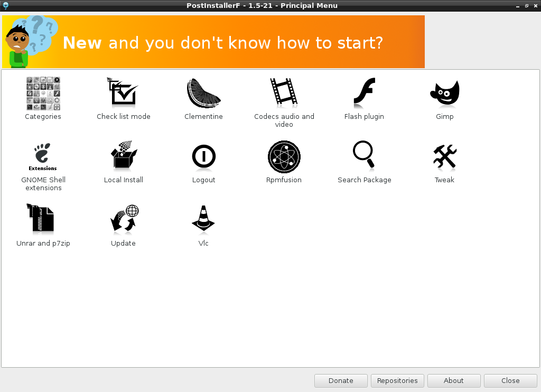Close window via title bar X
541x392 pixels.
point(536,6)
